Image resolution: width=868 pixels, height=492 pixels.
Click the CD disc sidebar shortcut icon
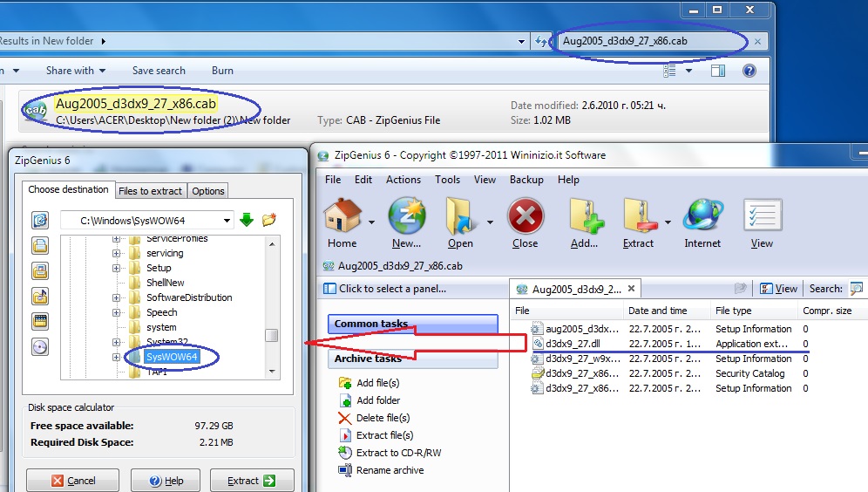(x=40, y=347)
